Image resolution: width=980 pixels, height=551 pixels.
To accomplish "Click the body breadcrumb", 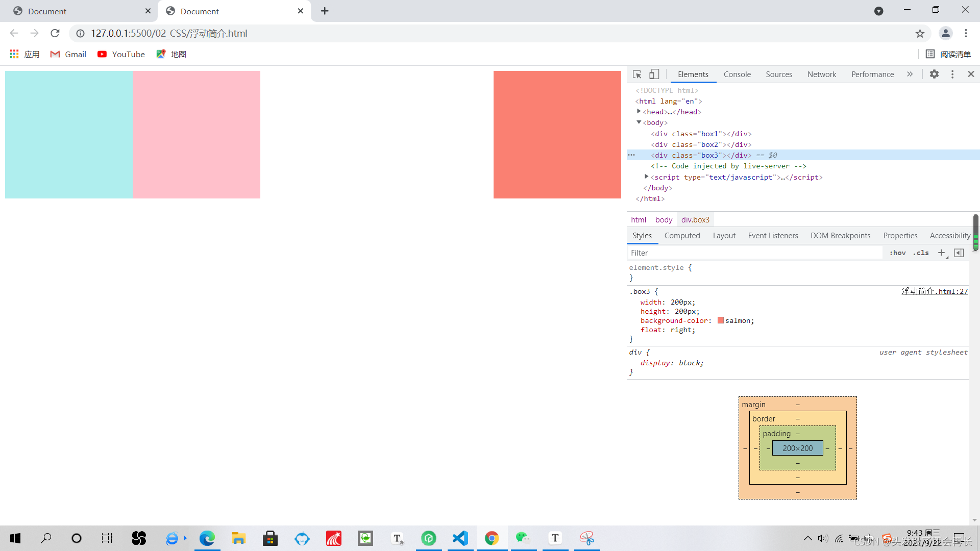I will [664, 220].
